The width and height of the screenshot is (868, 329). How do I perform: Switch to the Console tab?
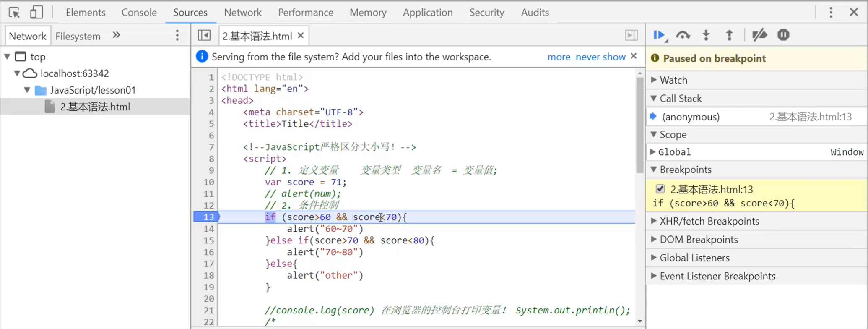(139, 12)
